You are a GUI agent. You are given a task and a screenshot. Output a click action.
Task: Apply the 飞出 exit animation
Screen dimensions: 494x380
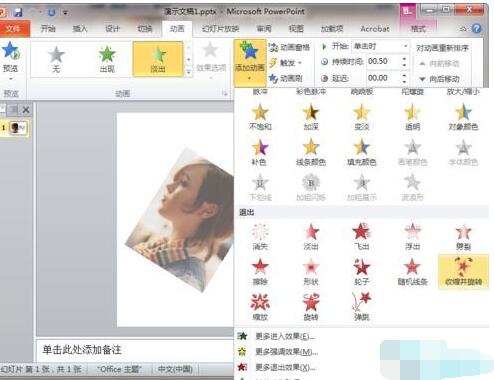pyautogui.click(x=362, y=237)
